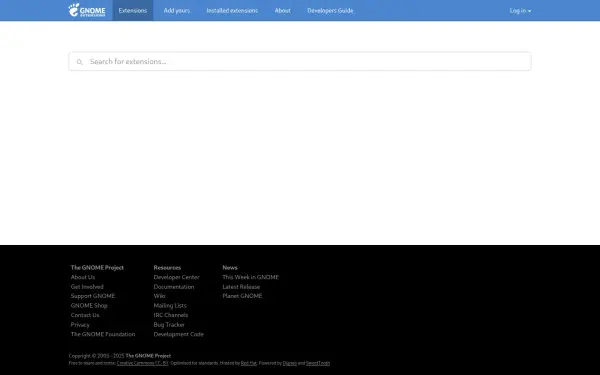
Task: Click the Resources footer heading
Action: coord(167,267)
